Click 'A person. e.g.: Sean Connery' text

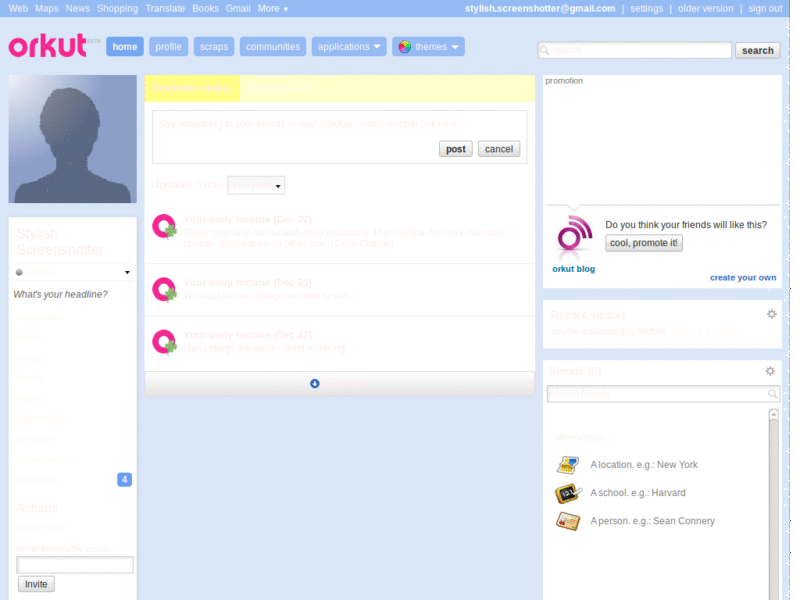tap(653, 521)
